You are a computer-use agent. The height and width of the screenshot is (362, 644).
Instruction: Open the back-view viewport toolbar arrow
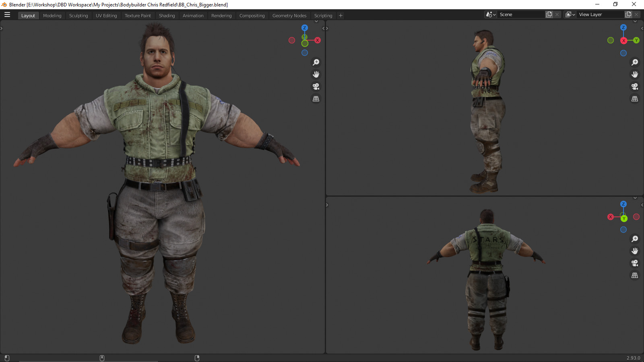(327, 205)
